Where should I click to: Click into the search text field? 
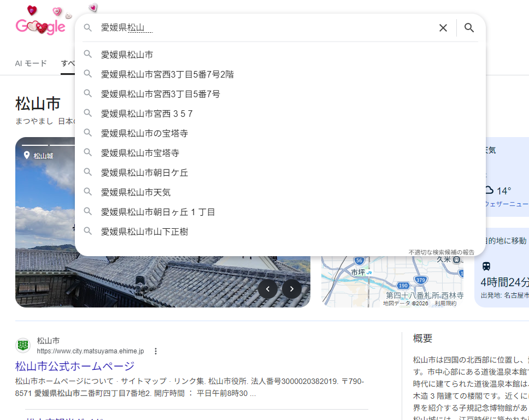(x=262, y=28)
